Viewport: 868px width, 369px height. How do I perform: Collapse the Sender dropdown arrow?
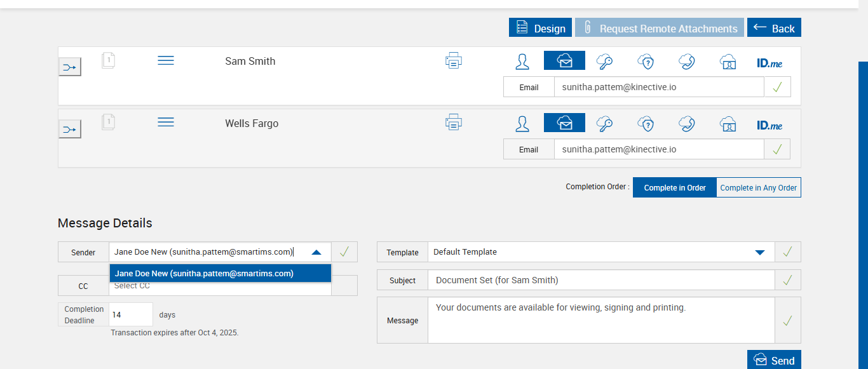coord(316,252)
